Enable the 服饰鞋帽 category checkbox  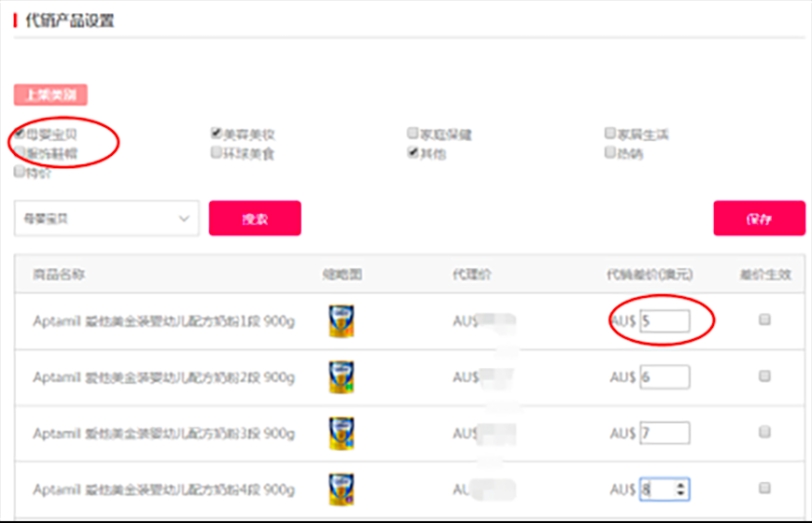click(x=20, y=152)
